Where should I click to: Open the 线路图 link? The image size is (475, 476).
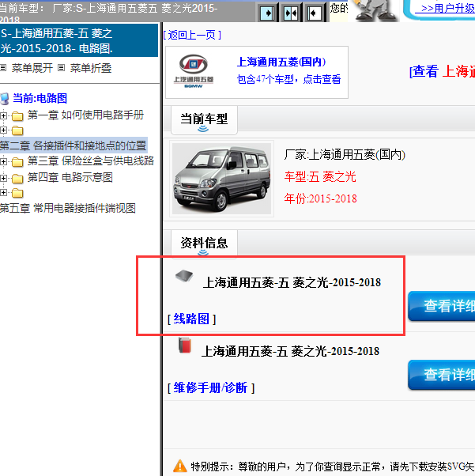click(191, 319)
